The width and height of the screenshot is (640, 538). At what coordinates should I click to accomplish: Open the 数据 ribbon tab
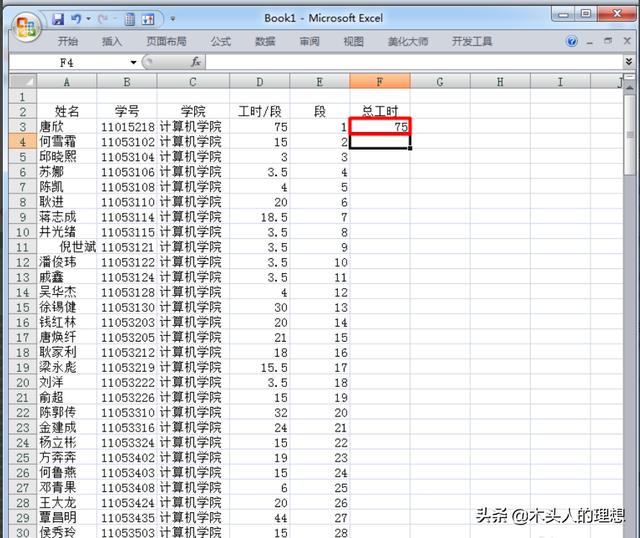pos(265,41)
